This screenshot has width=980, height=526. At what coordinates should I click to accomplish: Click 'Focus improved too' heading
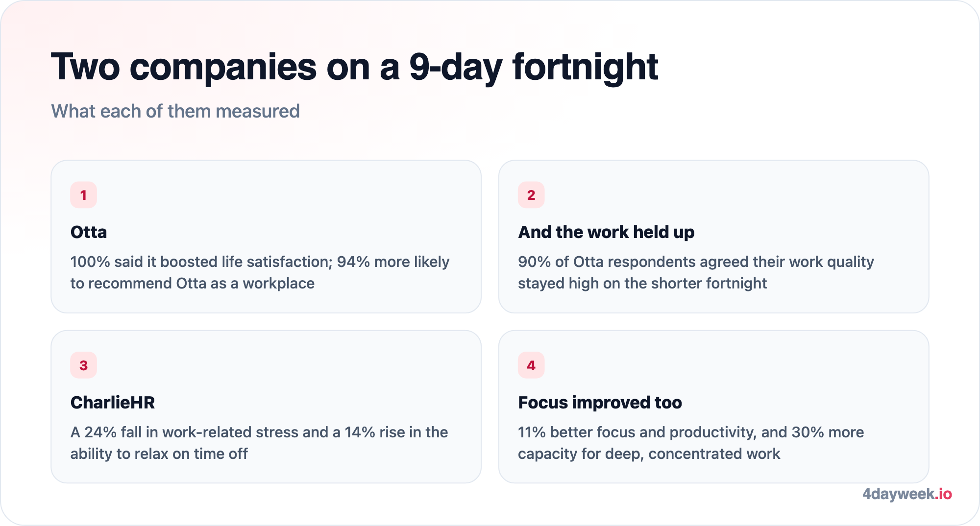(x=600, y=403)
